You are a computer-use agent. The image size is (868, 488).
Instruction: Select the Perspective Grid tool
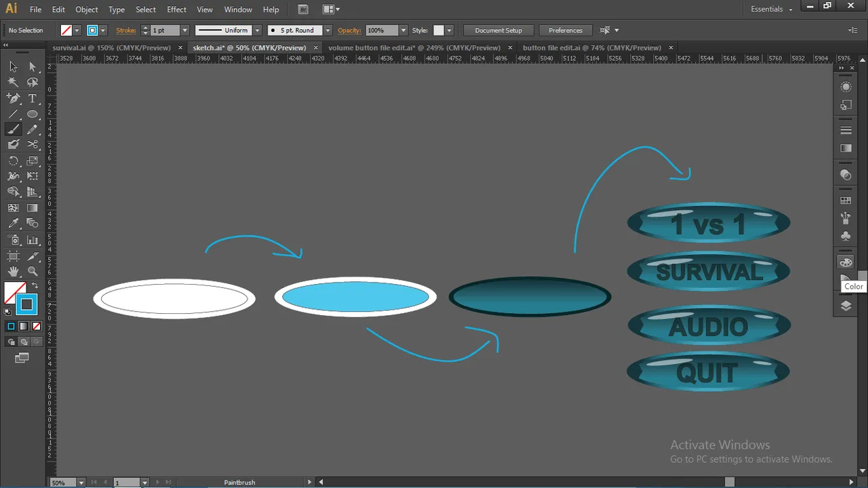32,192
